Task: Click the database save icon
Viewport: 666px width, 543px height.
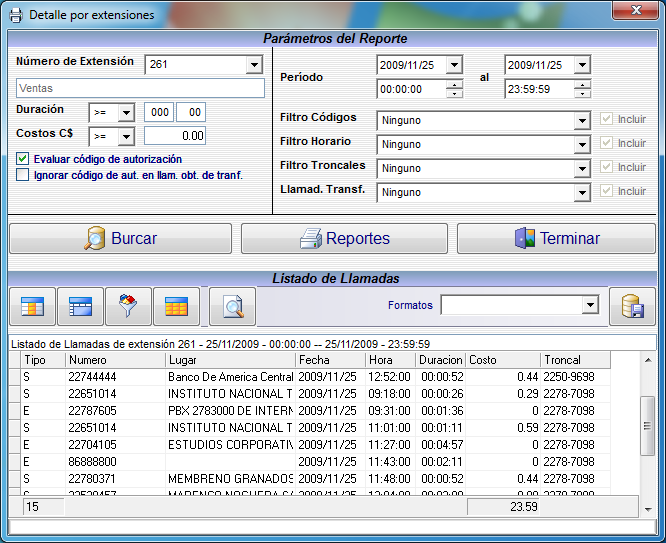Action: tap(632, 306)
